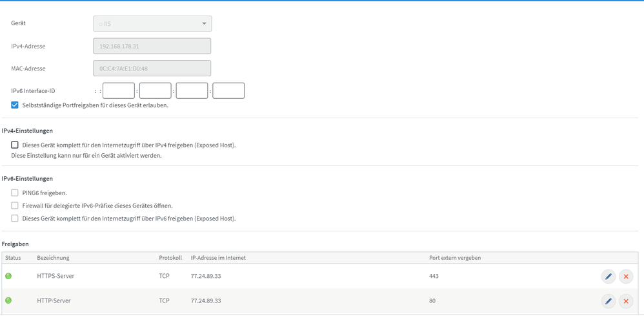Click the IPv6-Einstellungen heading
Image resolution: width=644 pixels, height=316 pixels.
click(x=27, y=178)
